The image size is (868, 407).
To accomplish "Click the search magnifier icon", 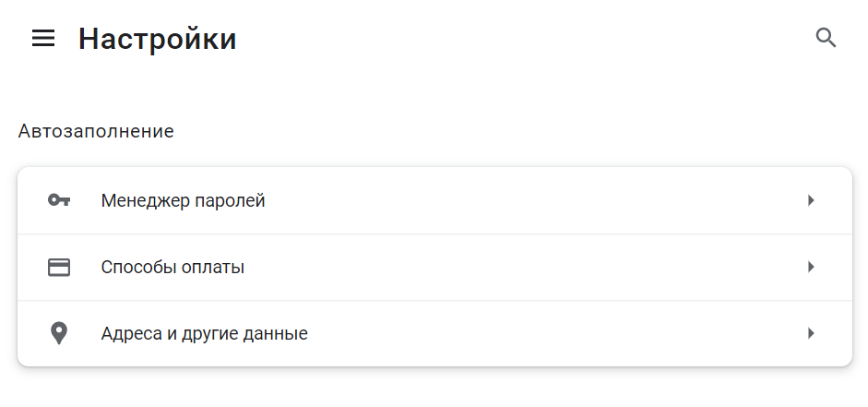I will (826, 38).
